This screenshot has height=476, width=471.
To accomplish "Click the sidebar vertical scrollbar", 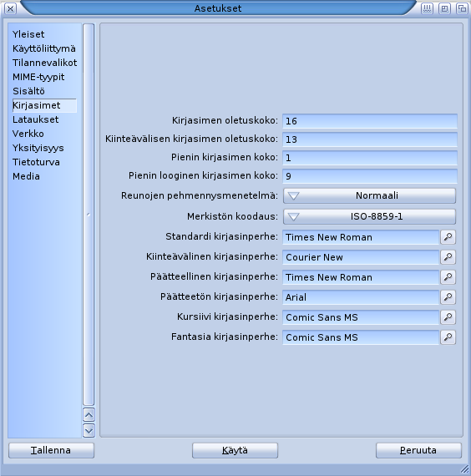I will click(x=89, y=215).
